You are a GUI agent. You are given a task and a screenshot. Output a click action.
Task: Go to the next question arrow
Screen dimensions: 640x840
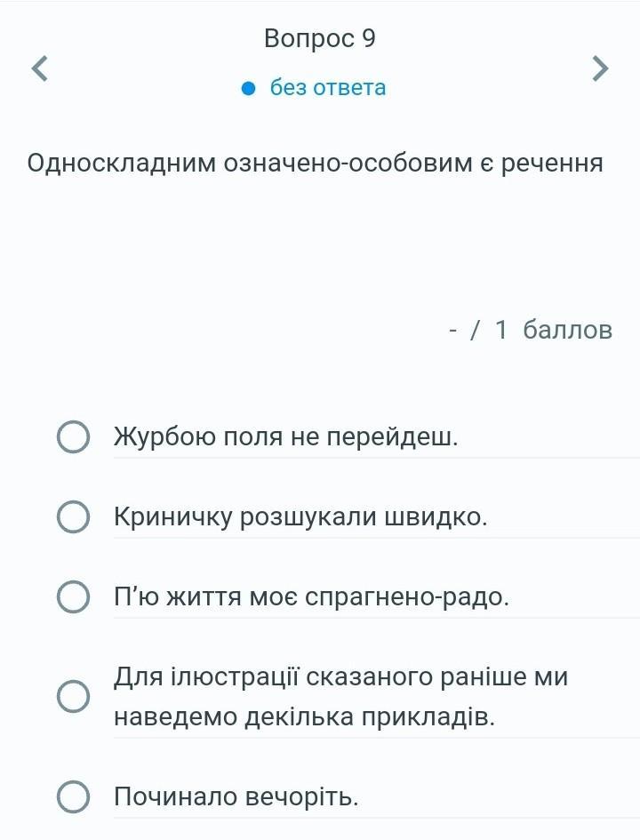point(601,68)
